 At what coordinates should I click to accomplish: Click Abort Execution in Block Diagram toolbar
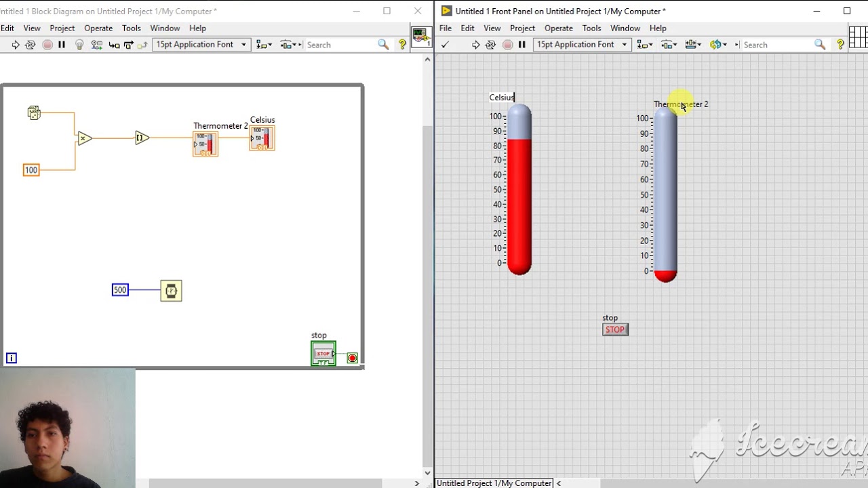47,45
